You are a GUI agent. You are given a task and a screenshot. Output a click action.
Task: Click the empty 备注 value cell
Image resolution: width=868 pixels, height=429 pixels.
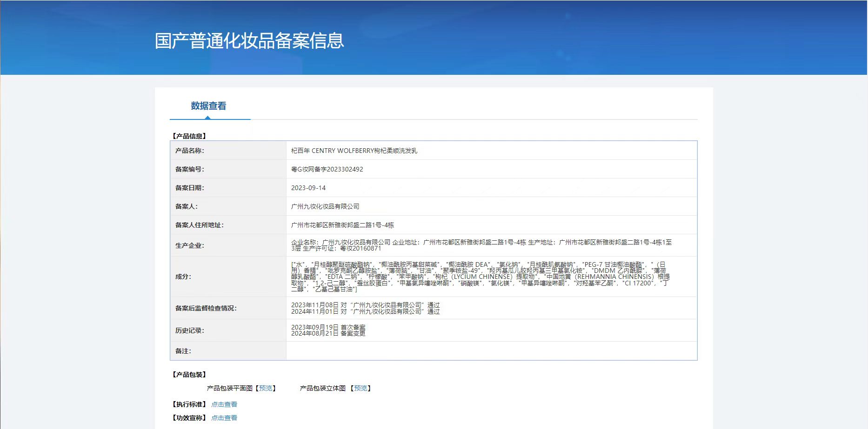(x=491, y=351)
